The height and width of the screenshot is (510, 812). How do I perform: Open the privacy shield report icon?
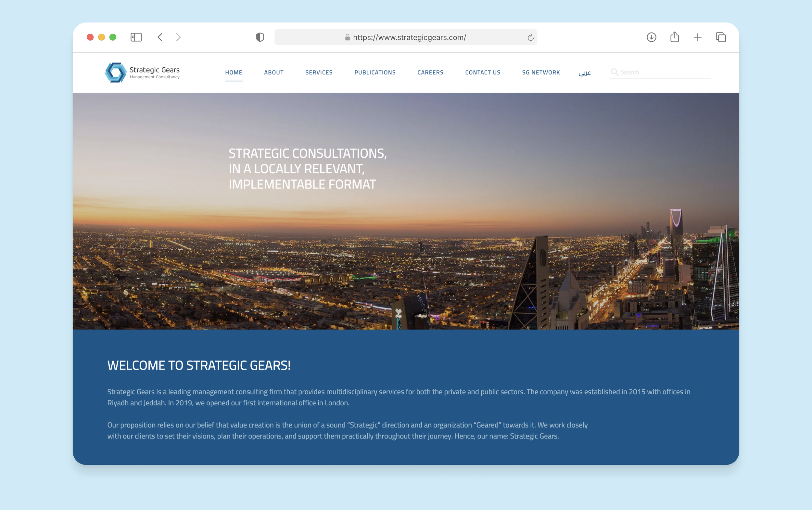pos(260,37)
